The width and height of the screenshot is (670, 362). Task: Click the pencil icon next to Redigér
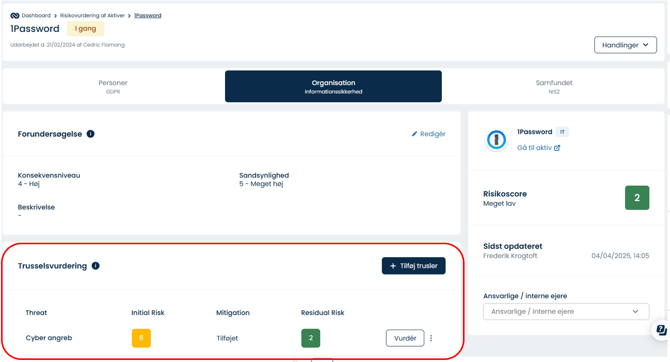(x=414, y=134)
